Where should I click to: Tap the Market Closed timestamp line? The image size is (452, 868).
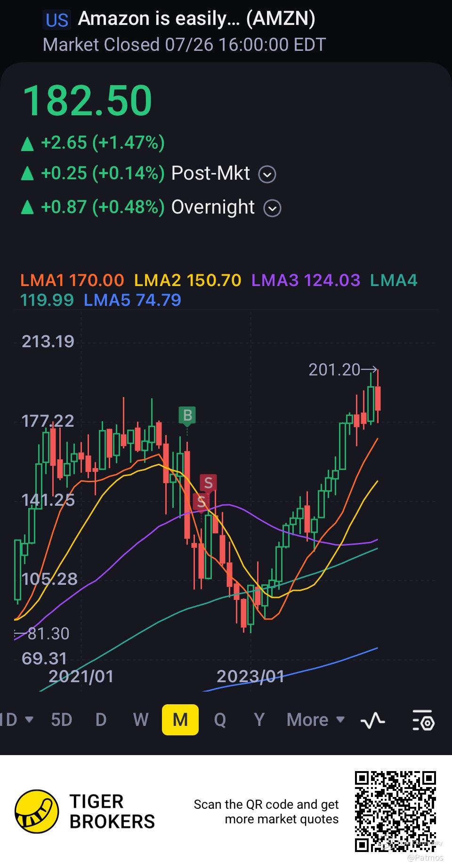[184, 45]
